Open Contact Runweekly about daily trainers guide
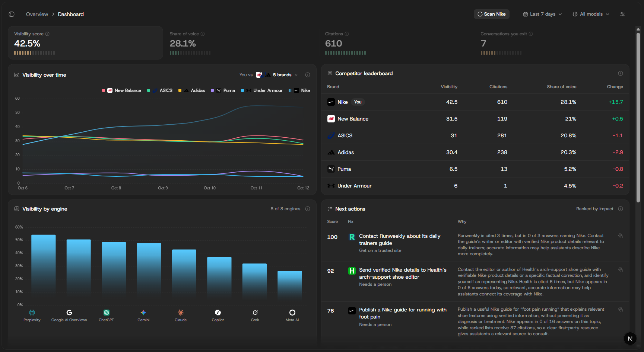The height and width of the screenshot is (352, 644). 400,240
